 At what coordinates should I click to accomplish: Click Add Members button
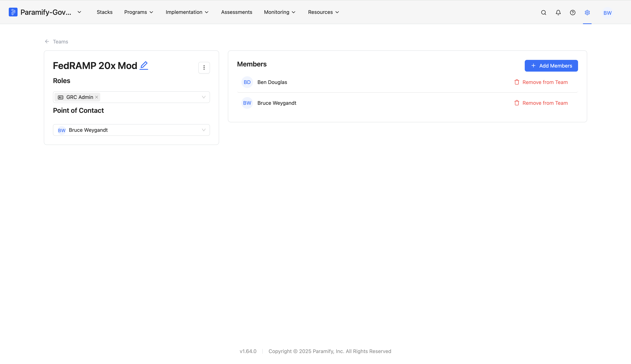tap(551, 66)
